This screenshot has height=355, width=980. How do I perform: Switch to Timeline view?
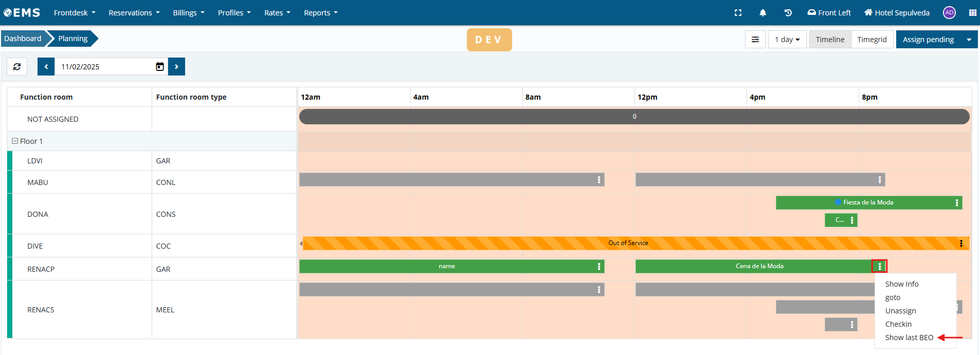(830, 40)
